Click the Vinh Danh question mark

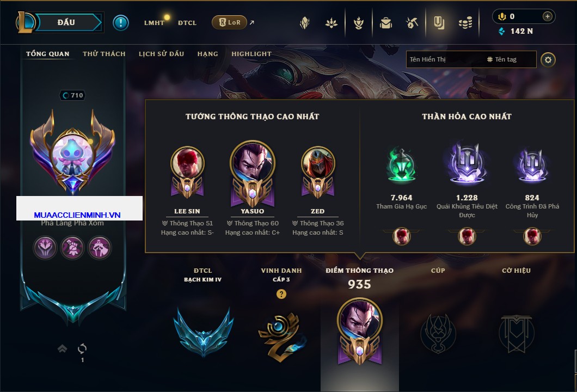[x=281, y=294]
